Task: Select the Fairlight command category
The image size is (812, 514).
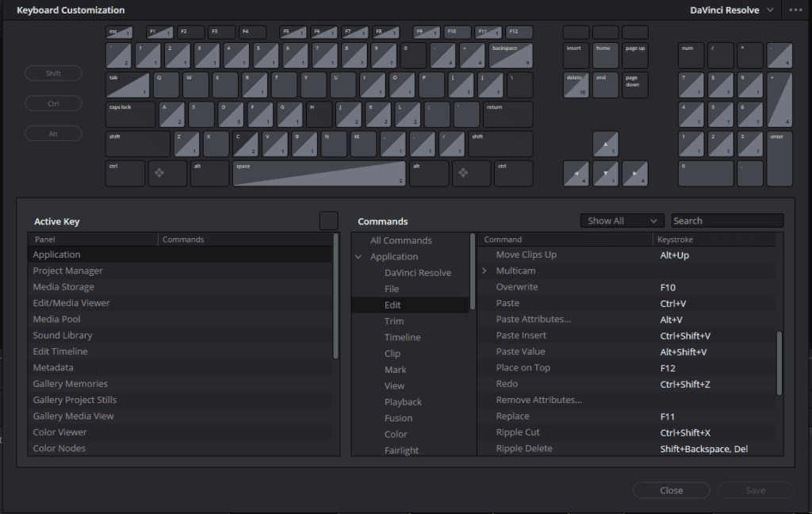Action: (401, 451)
